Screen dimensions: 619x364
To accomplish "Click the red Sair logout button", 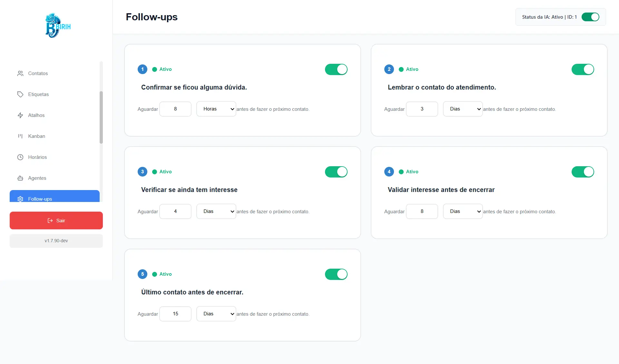I will [56, 221].
